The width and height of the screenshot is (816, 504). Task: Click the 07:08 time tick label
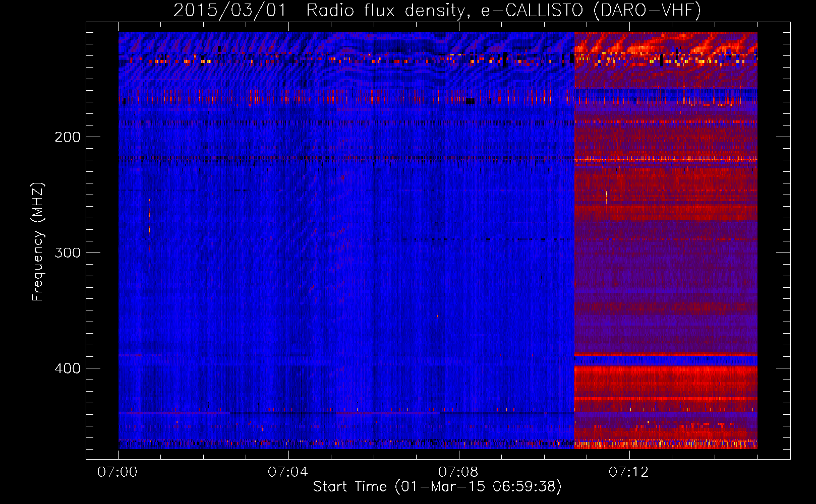pos(458,472)
